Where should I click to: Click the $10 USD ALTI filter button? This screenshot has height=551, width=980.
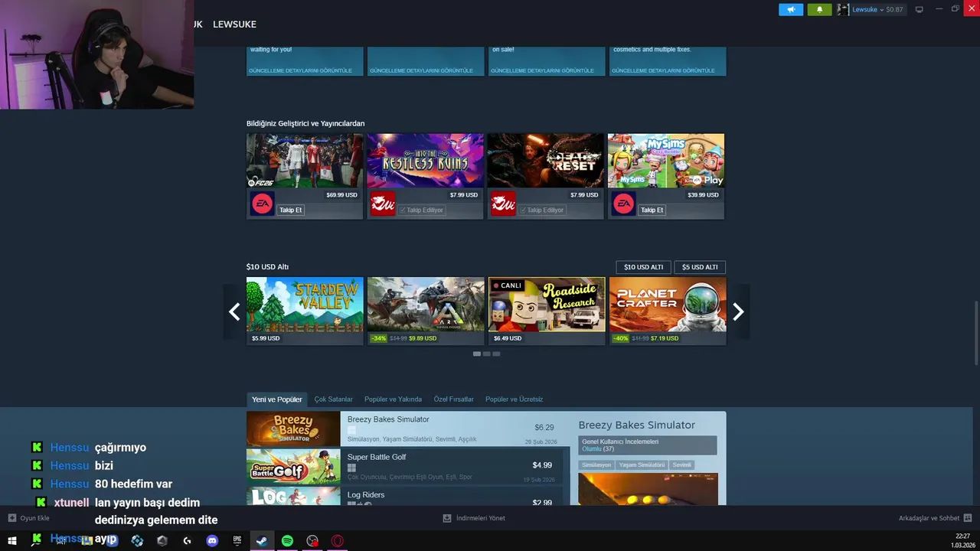point(643,267)
